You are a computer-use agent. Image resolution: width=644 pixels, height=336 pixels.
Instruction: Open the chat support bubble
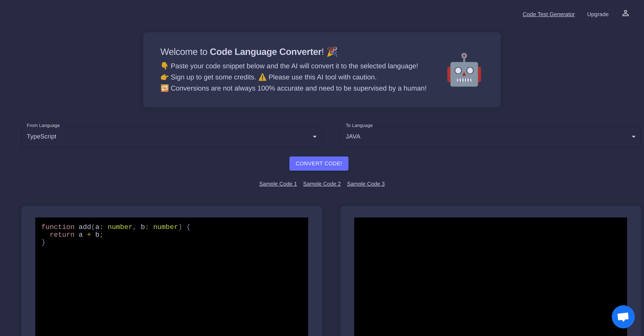(623, 316)
